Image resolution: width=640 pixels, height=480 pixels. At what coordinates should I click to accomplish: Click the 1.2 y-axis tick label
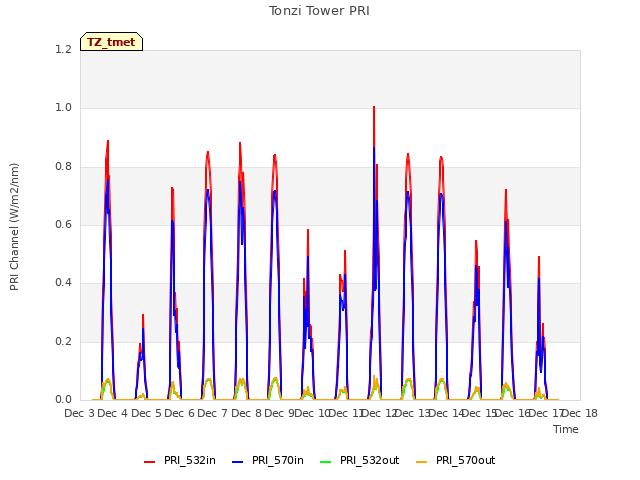(x=63, y=49)
